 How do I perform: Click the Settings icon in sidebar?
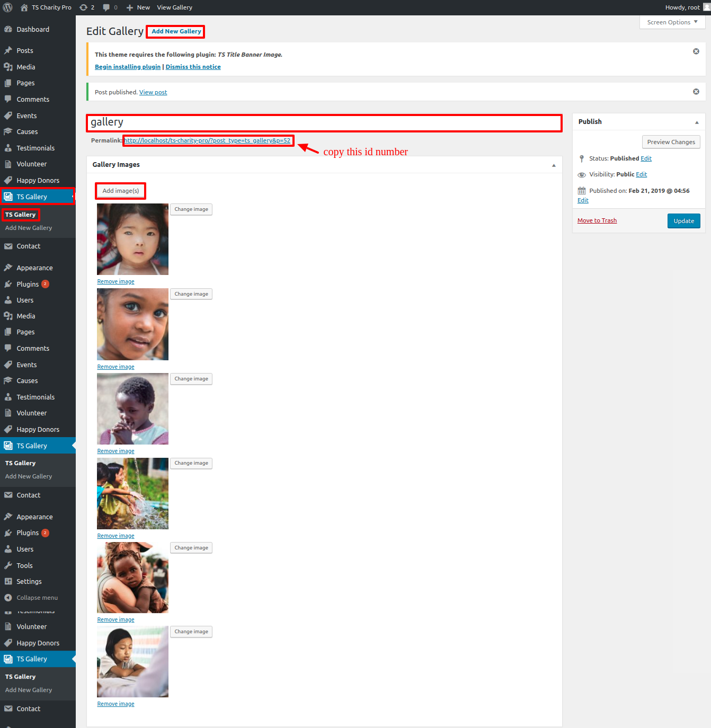(8, 581)
